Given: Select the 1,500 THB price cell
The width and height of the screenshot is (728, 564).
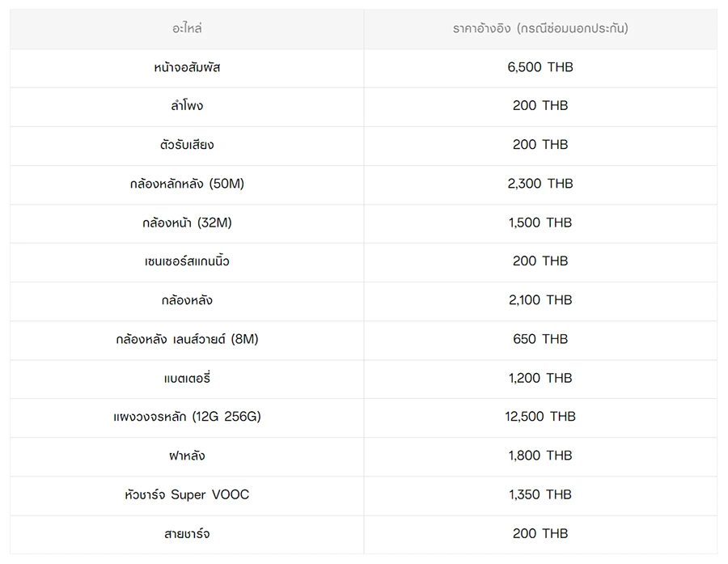Looking at the screenshot, I should [540, 223].
